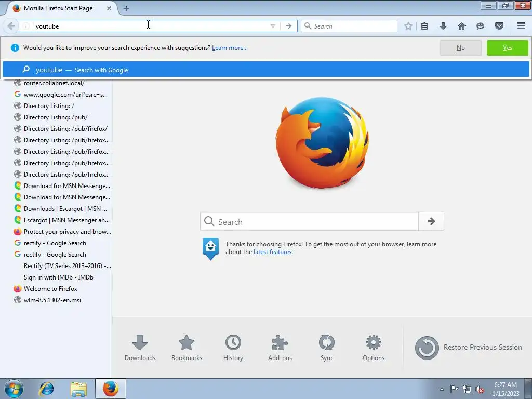Click the back arrow navigation button
Image resolution: width=532 pixels, height=399 pixels.
coord(11,26)
